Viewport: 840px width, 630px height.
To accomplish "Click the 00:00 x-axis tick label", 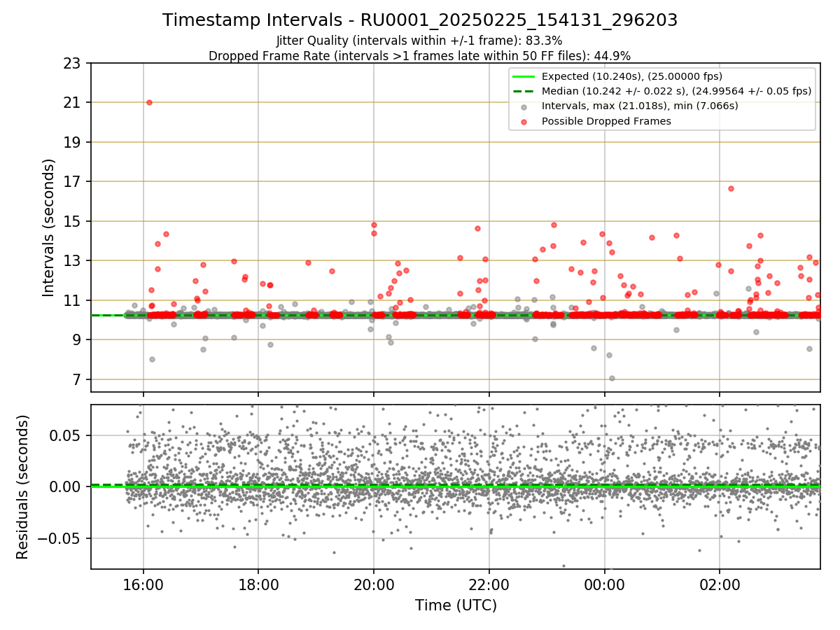I will 605,584.
